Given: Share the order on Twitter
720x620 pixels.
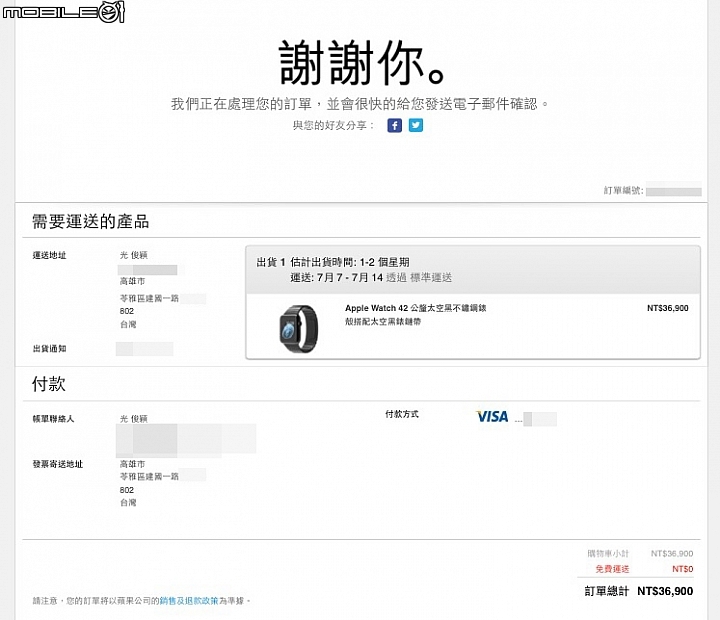Looking at the screenshot, I should point(416,125).
